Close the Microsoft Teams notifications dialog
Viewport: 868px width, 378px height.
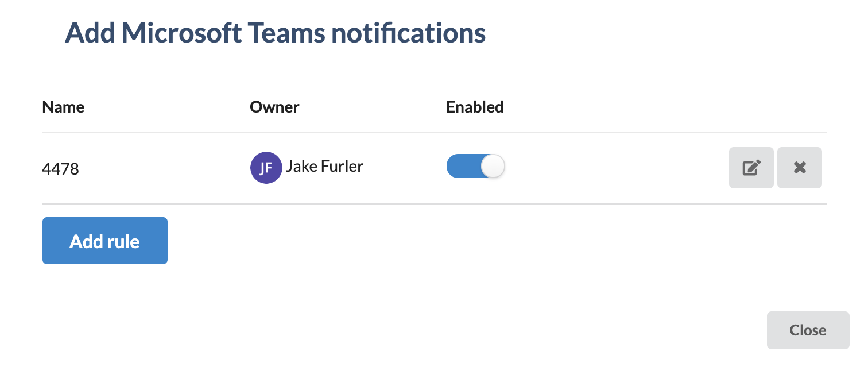(808, 330)
